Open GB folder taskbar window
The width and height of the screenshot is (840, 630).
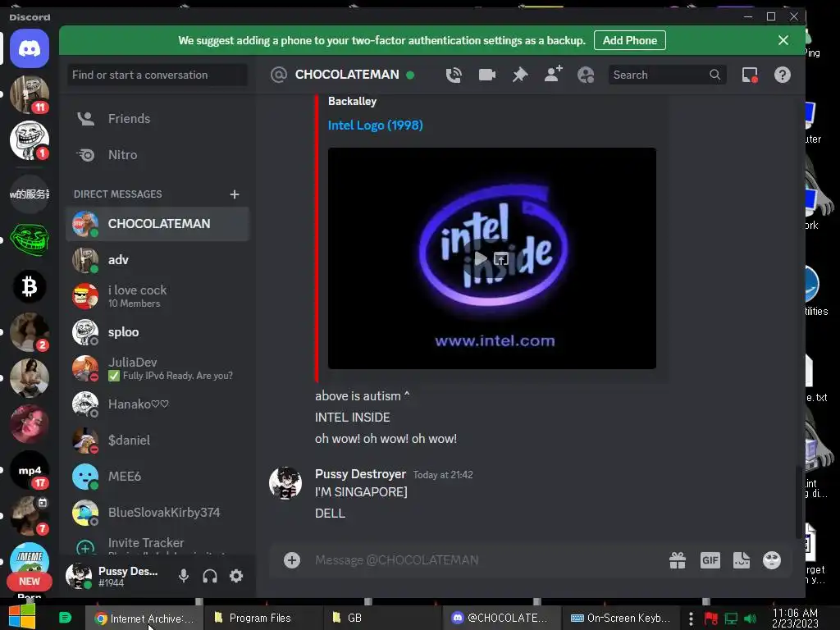click(382, 619)
